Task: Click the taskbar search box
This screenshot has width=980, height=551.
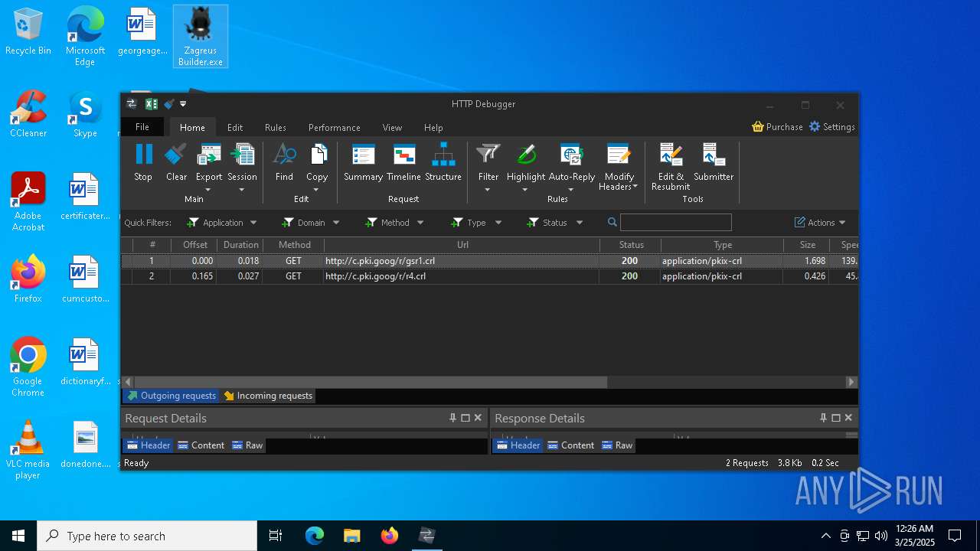Action: [147, 536]
